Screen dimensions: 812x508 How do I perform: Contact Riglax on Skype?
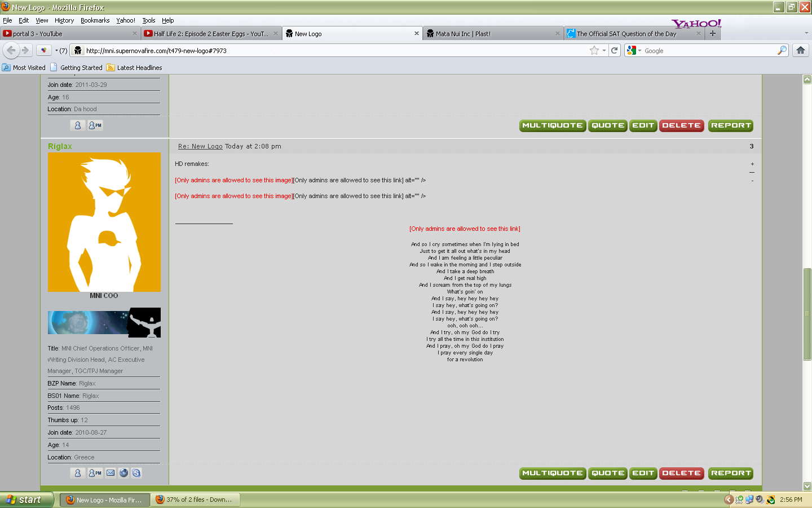point(136,473)
